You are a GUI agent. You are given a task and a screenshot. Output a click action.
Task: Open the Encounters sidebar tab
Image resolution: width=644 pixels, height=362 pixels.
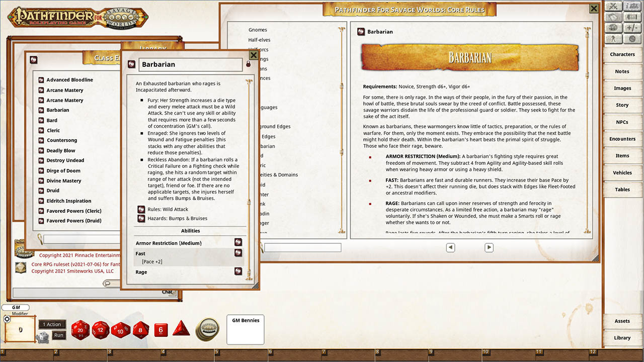coord(622,139)
